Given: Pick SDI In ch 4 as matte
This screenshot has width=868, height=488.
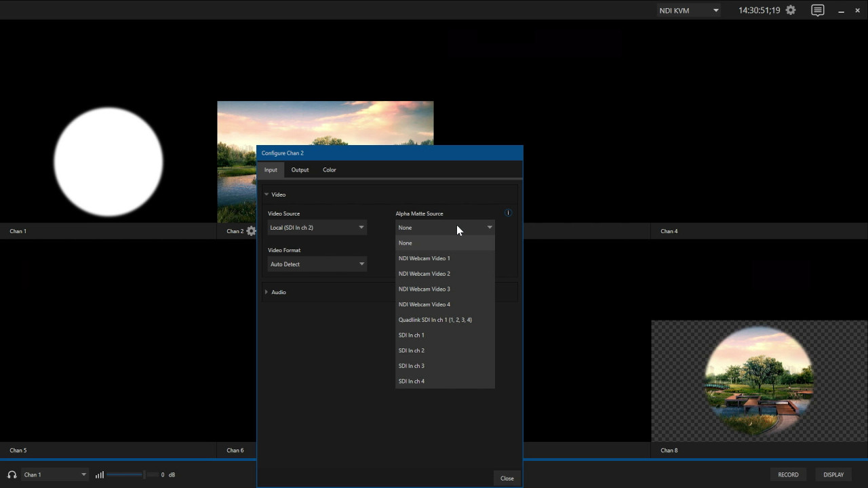Looking at the screenshot, I should (x=445, y=381).
